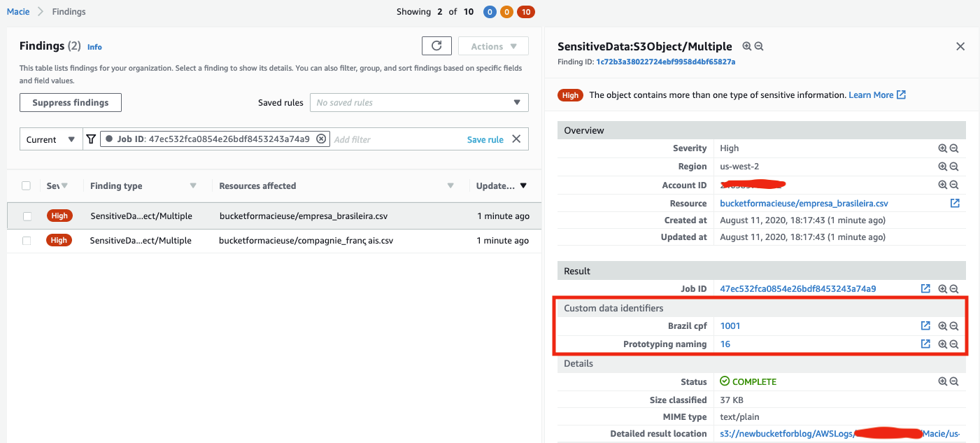The height and width of the screenshot is (443, 980).
Task: Exclude Prototyping naming value from filter
Action: click(x=953, y=344)
